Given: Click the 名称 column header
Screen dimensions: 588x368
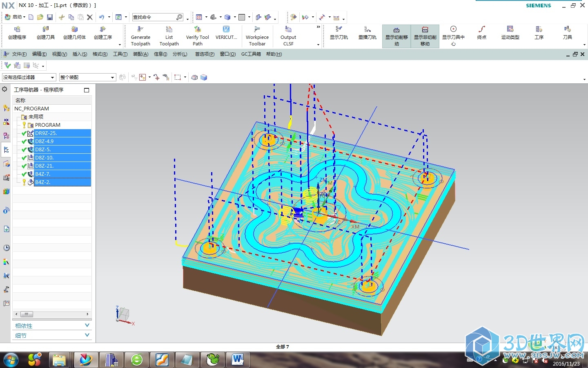Looking at the screenshot, I should tap(52, 100).
